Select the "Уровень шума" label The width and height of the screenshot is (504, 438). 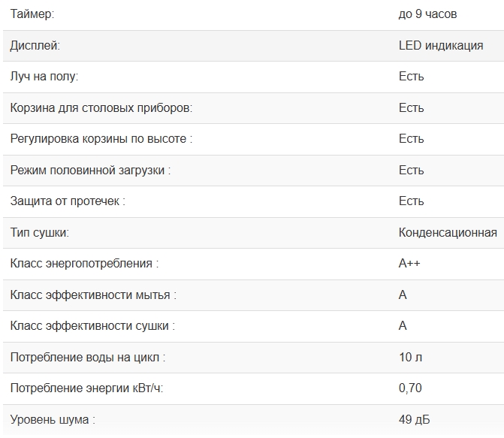pos(53,420)
